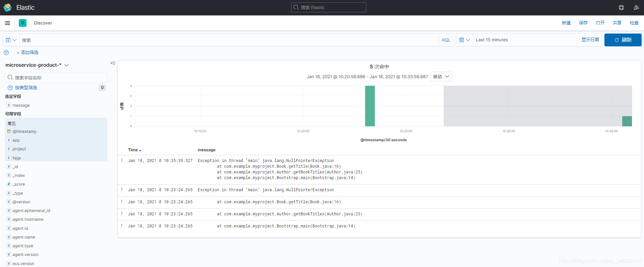
Task: Select ecs.version field
Action: [23, 264]
